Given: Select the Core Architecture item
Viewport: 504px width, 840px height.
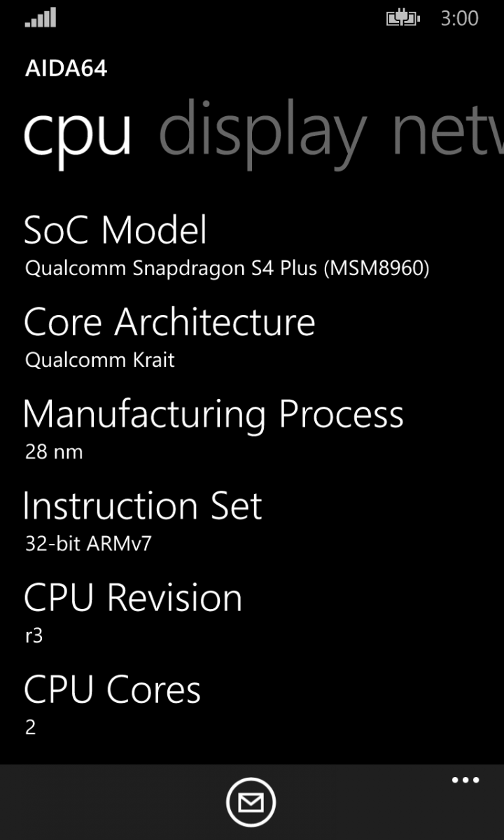Looking at the screenshot, I should click(169, 322).
